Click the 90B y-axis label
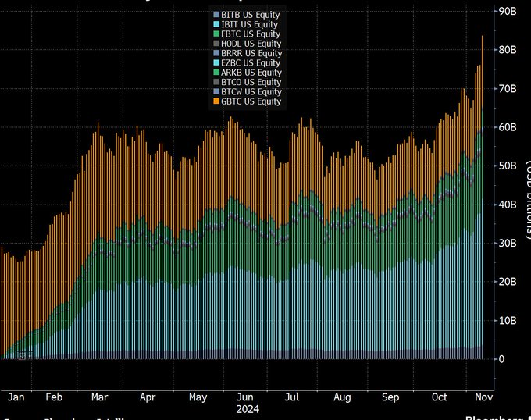The image size is (531, 420). pyautogui.click(x=508, y=12)
